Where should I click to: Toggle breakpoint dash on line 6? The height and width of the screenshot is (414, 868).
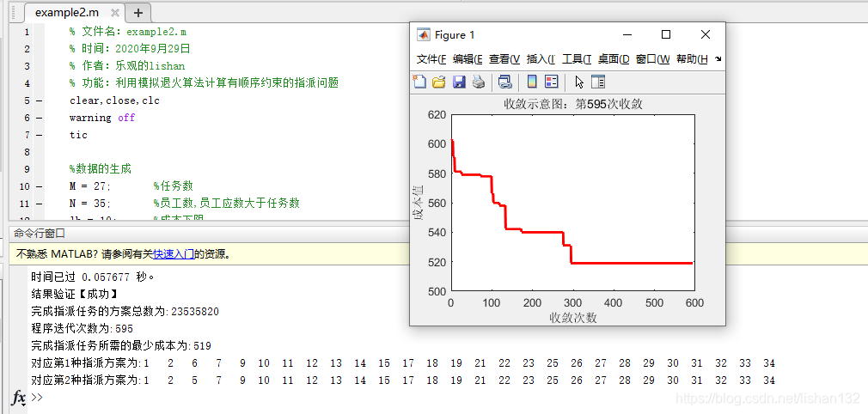(x=39, y=118)
